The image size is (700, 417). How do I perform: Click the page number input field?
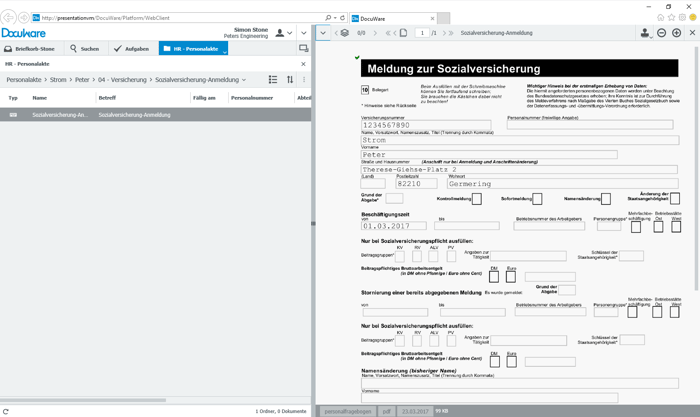click(x=422, y=33)
